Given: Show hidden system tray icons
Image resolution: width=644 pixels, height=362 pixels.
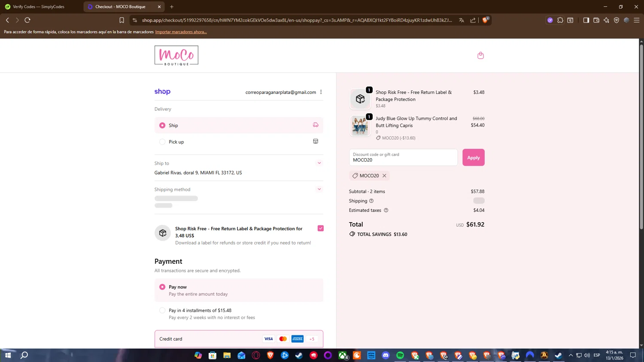Looking at the screenshot, I should pos(571,355).
